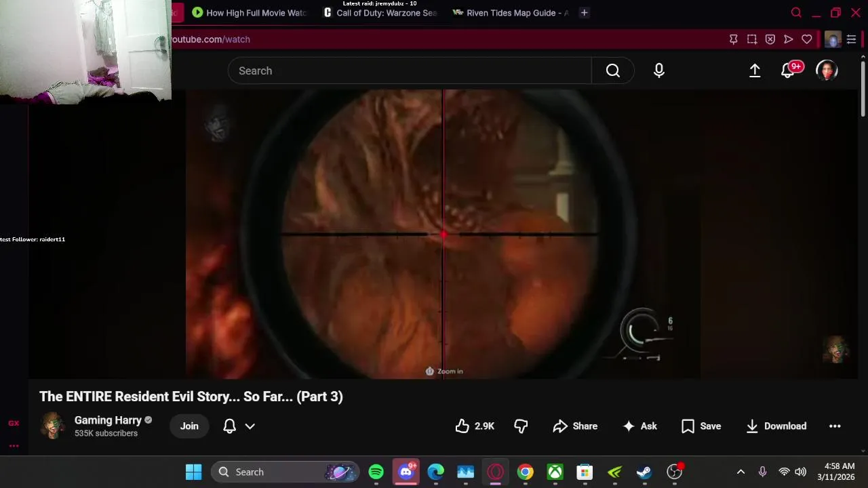Click the YouTube search magnifier button

click(613, 70)
